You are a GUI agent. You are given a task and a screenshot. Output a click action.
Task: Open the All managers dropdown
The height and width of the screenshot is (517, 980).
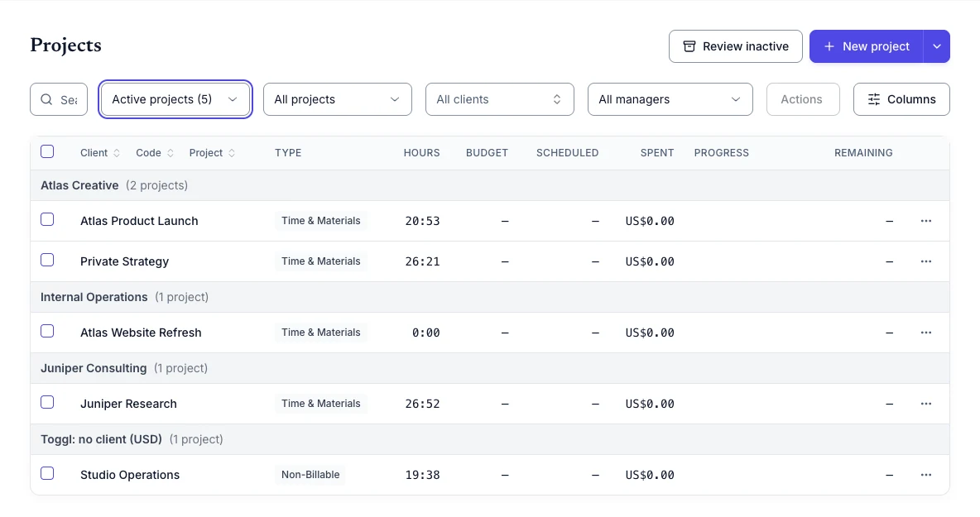point(670,99)
